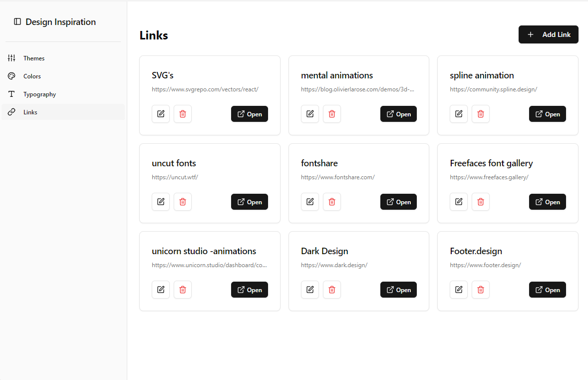Click the uncut fonts card title

(174, 163)
